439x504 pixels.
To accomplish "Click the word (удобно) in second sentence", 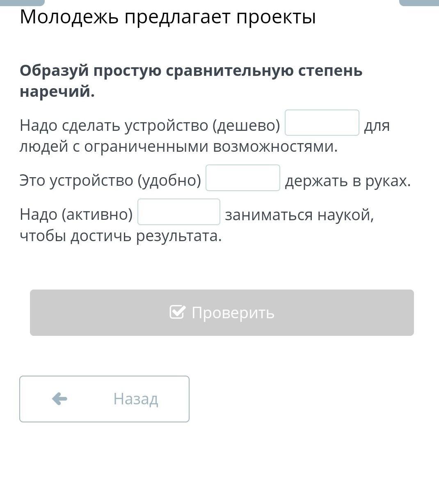I will [169, 180].
